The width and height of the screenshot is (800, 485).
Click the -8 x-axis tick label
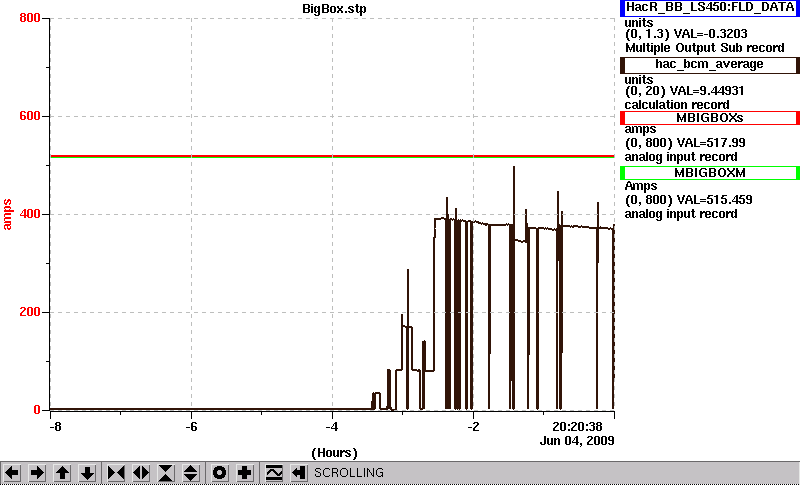(x=55, y=426)
